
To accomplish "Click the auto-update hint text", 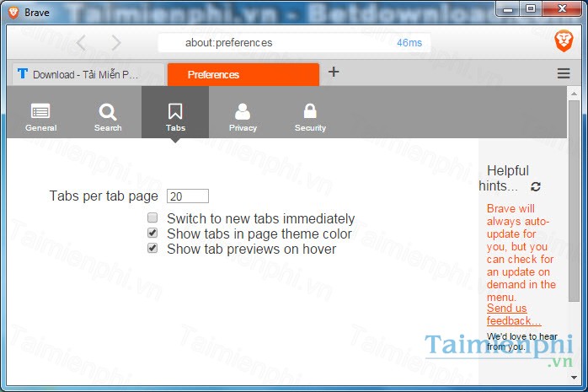I will coord(521,252).
